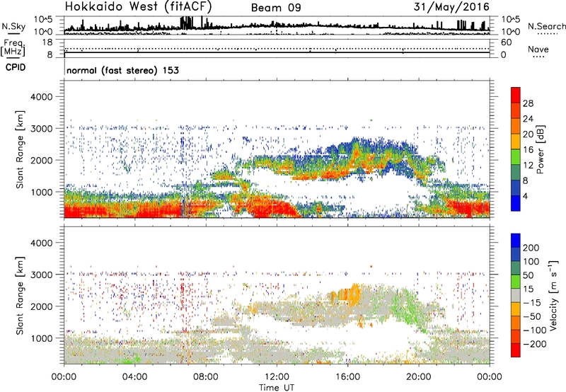The height and width of the screenshot is (392, 566).
Task: Click the "Nave" legend label
Action: point(538,50)
